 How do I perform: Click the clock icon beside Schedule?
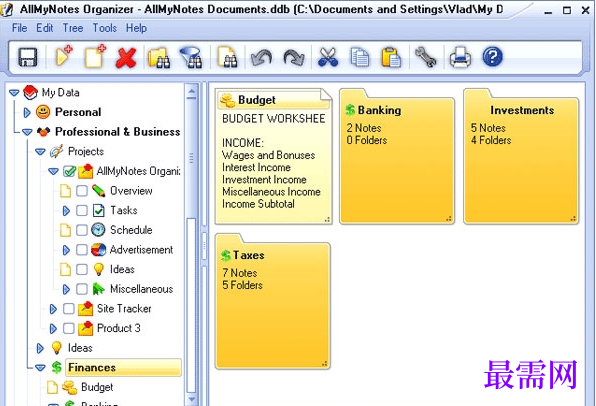pyautogui.click(x=98, y=230)
